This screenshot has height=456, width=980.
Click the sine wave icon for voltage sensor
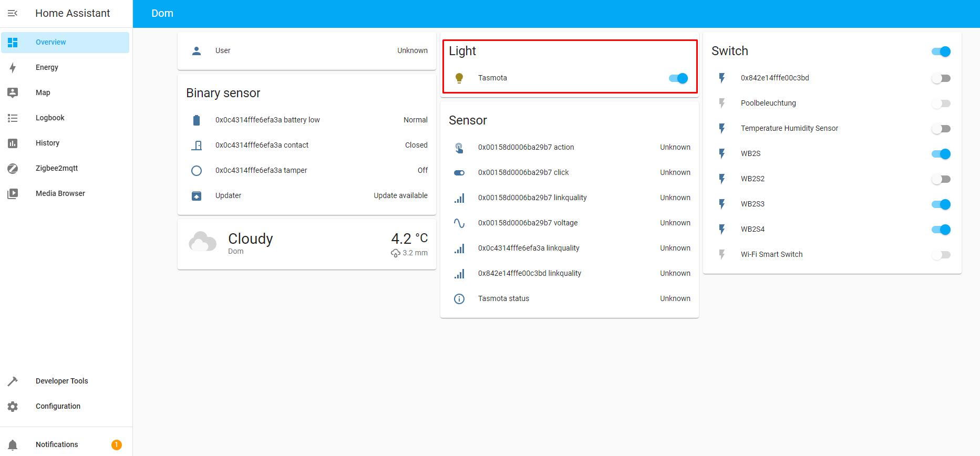click(459, 223)
